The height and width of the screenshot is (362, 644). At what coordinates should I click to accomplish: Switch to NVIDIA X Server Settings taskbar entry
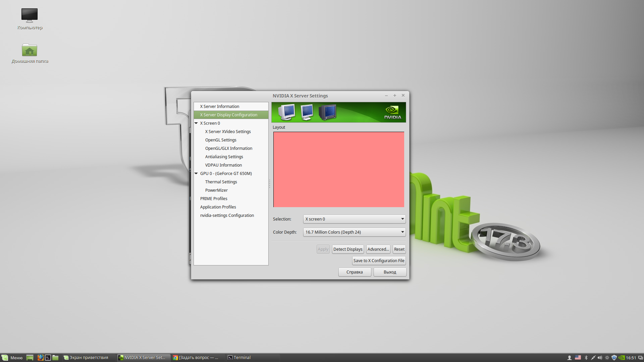click(144, 358)
